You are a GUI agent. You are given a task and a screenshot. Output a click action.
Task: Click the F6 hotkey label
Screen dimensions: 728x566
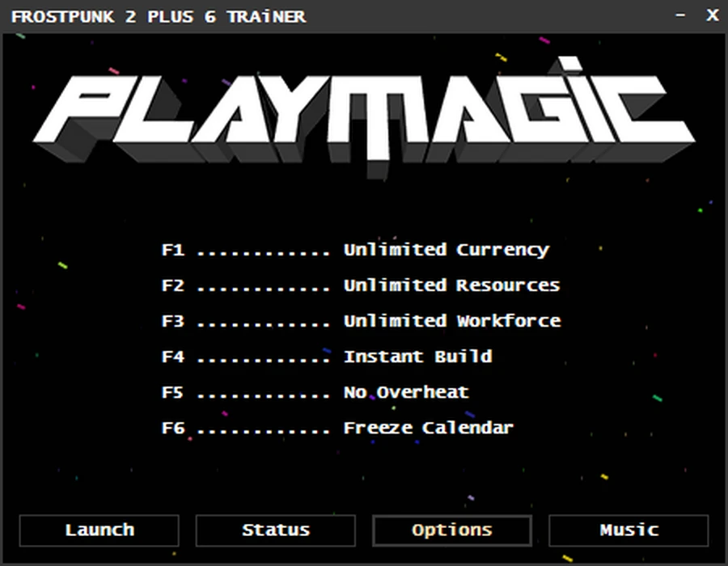173,429
